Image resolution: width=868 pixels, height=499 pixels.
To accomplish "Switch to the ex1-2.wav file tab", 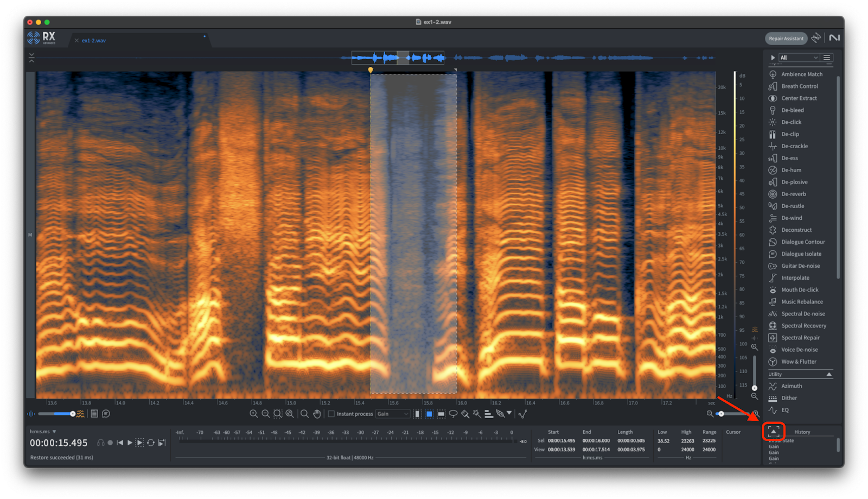I will click(93, 41).
